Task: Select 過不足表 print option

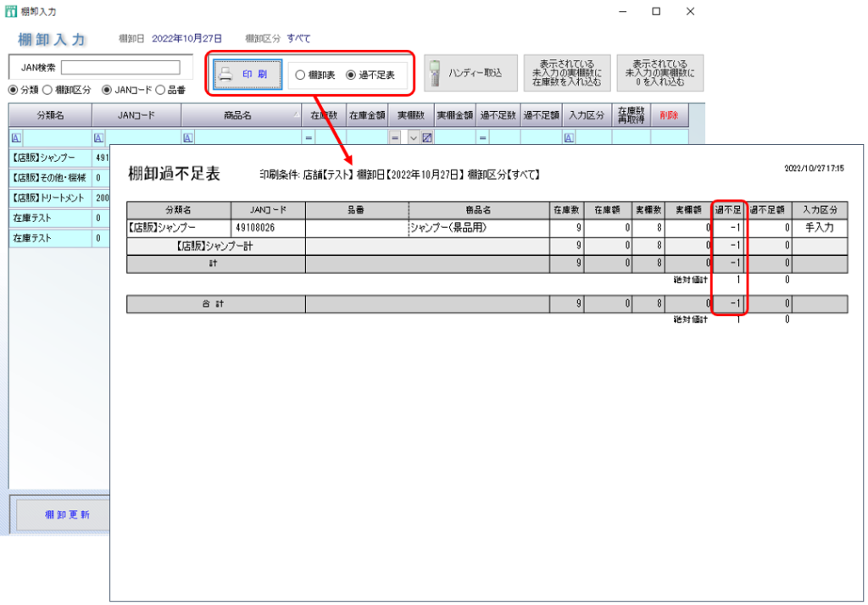Action: click(350, 75)
